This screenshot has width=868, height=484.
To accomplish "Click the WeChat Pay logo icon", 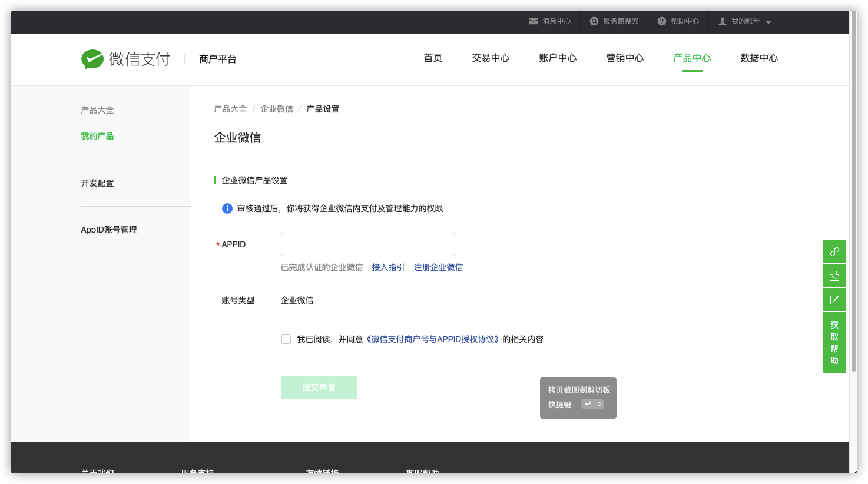I will click(92, 59).
